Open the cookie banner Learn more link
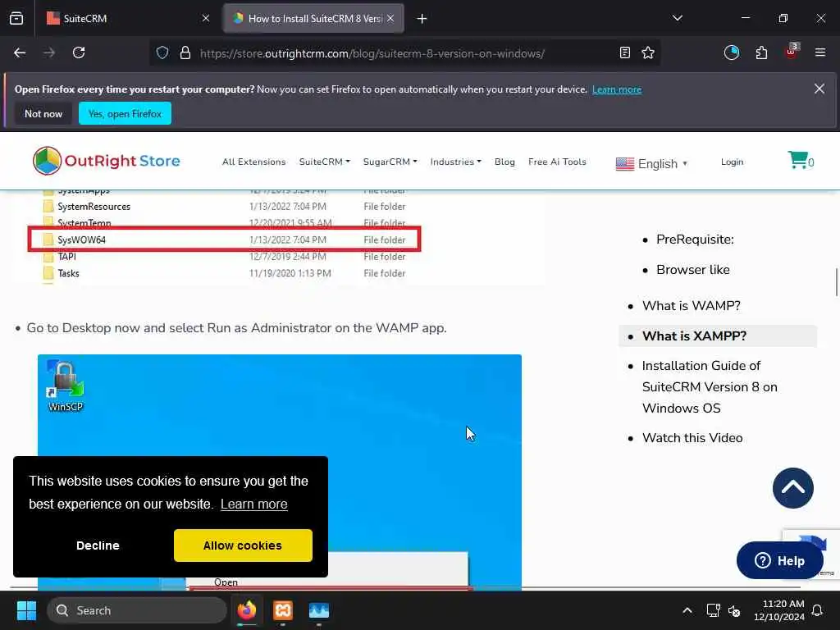The height and width of the screenshot is (630, 840). (x=254, y=504)
